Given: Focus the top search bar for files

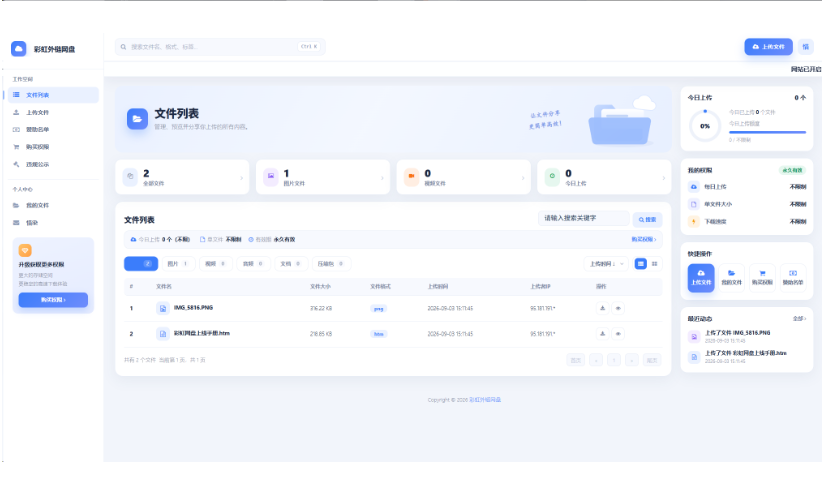Looking at the screenshot, I should [x=220, y=47].
